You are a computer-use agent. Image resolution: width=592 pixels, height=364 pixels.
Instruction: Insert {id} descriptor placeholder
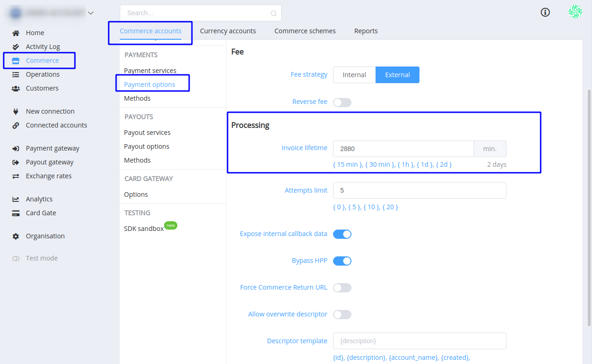tap(338, 358)
